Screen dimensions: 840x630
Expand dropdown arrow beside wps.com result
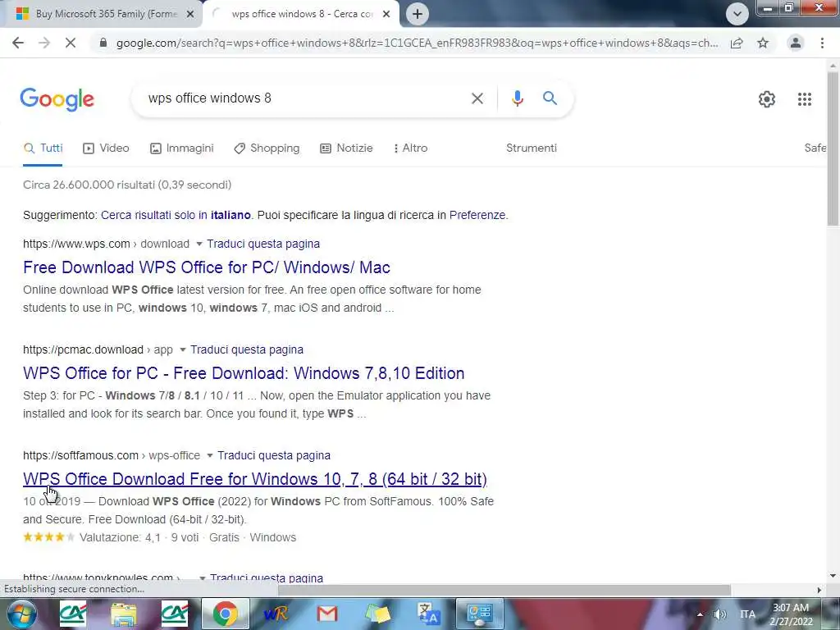[199, 244]
